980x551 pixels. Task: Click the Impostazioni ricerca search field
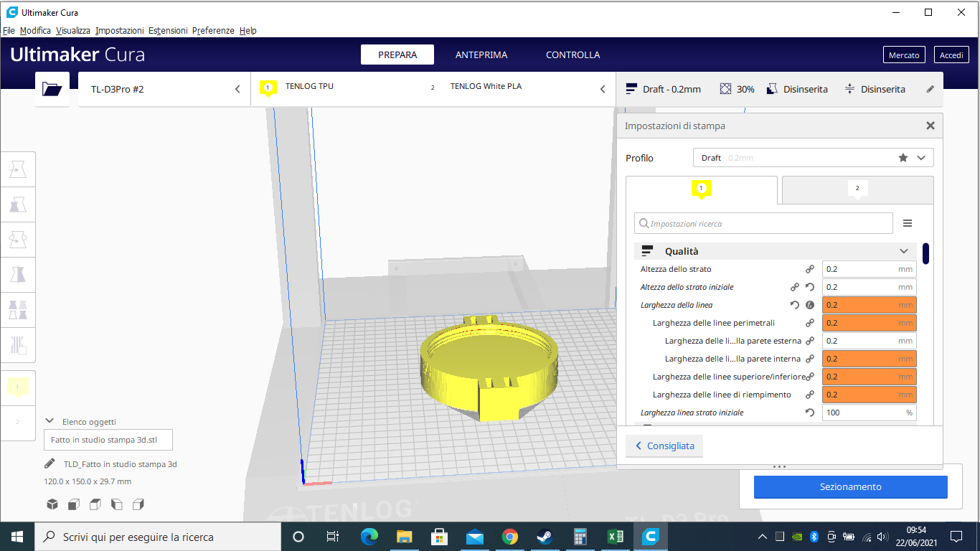pyautogui.click(x=763, y=224)
